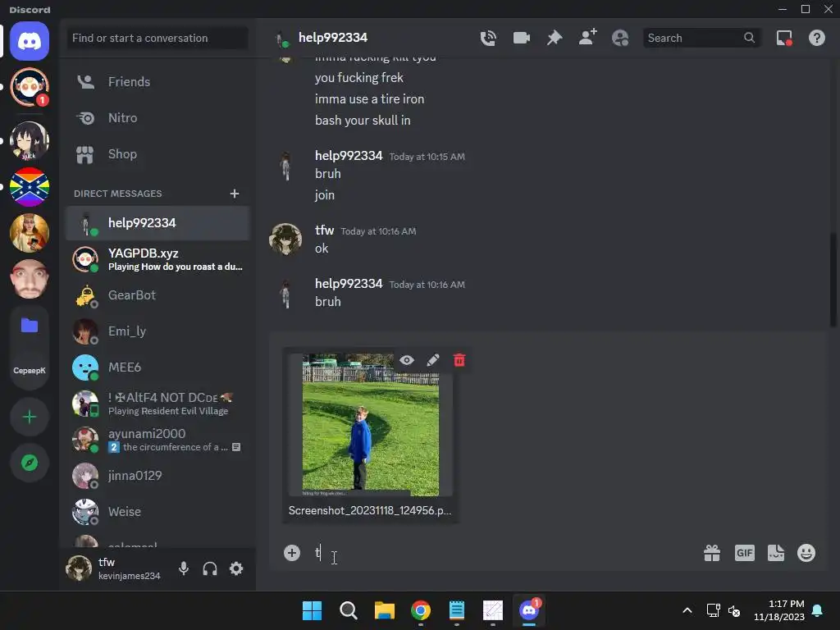Show user profile panel icon
The height and width of the screenshot is (630, 840).
[x=620, y=38]
